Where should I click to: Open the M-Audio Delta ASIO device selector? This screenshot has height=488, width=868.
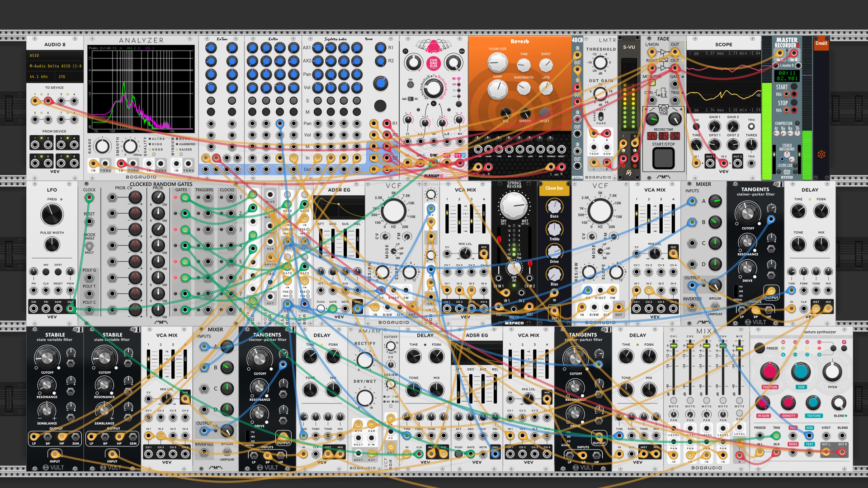(x=55, y=66)
